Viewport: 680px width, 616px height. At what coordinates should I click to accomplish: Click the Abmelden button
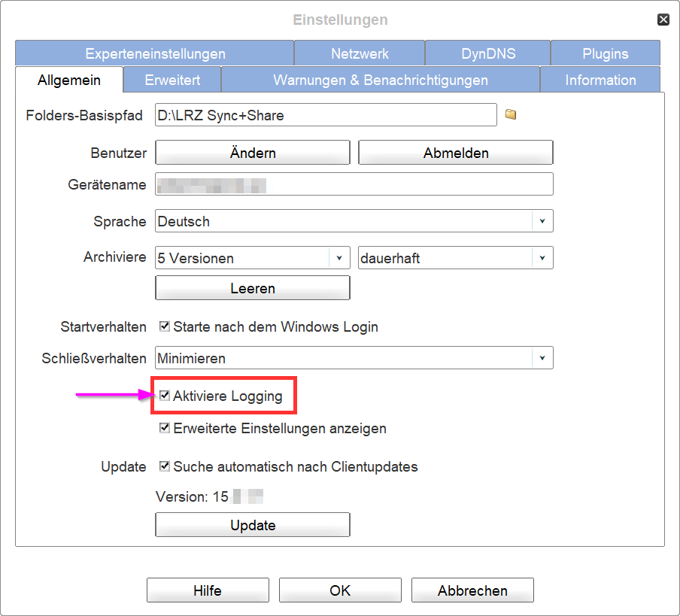coord(456,153)
